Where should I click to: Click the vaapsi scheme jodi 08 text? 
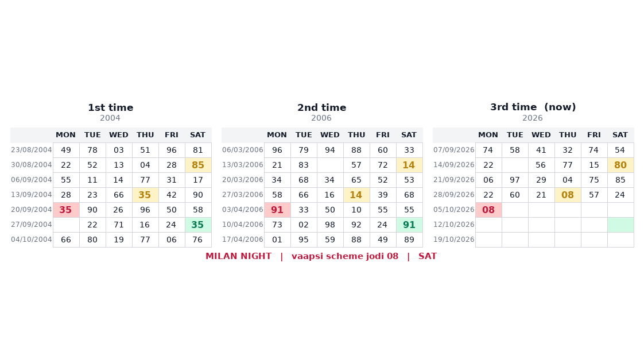(345, 256)
